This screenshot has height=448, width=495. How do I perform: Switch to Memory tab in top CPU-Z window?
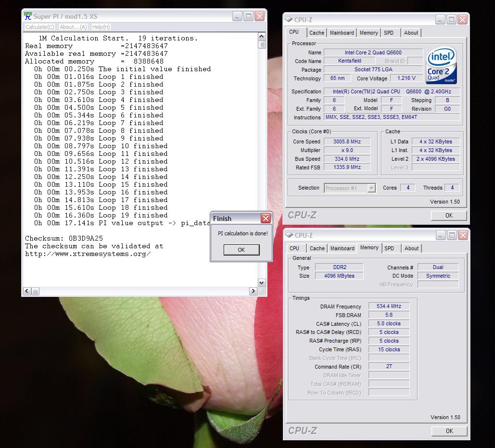coord(368,33)
